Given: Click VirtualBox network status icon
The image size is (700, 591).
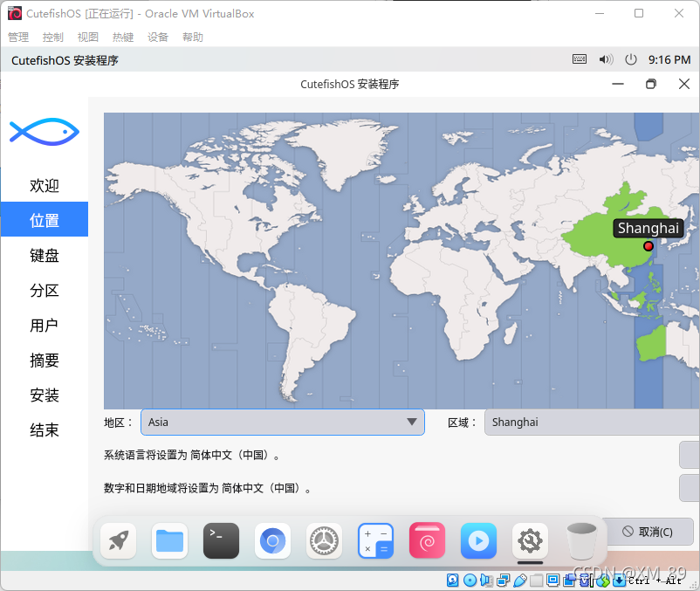Looking at the screenshot, I should point(503,580).
